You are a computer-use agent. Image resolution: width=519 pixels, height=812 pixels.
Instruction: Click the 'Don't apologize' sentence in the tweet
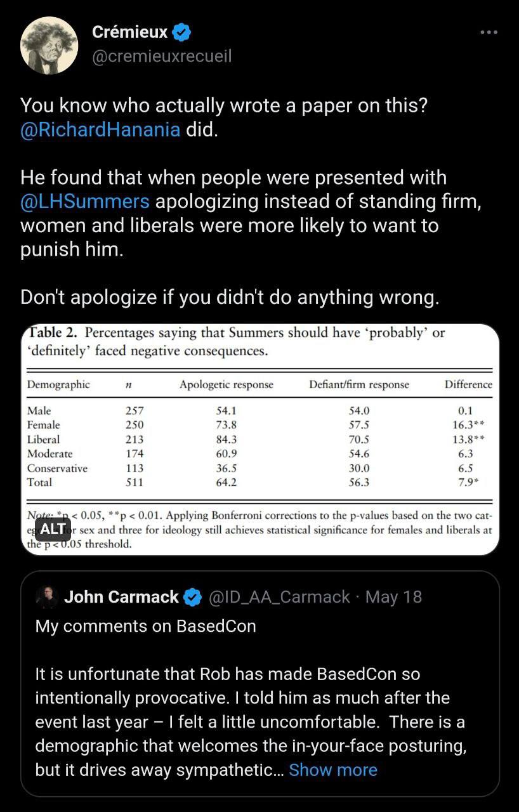[230, 297]
